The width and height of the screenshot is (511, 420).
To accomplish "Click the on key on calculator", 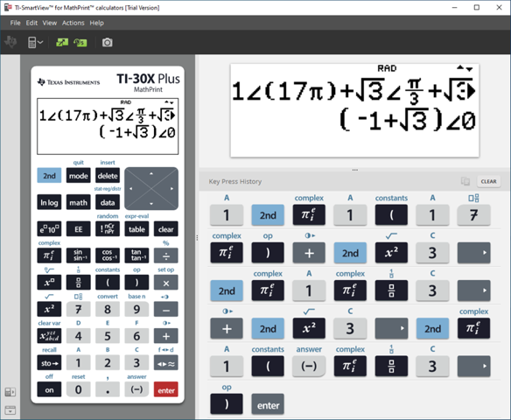I will (x=49, y=389).
